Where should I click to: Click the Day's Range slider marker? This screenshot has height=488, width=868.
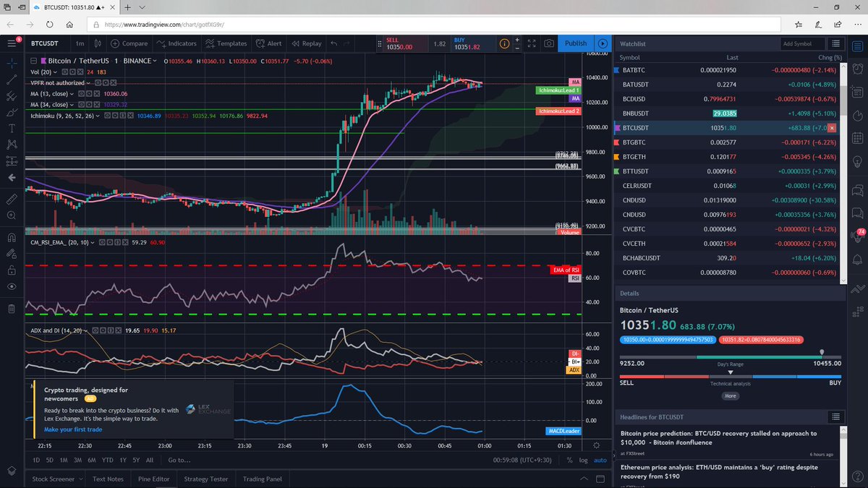coord(821,354)
